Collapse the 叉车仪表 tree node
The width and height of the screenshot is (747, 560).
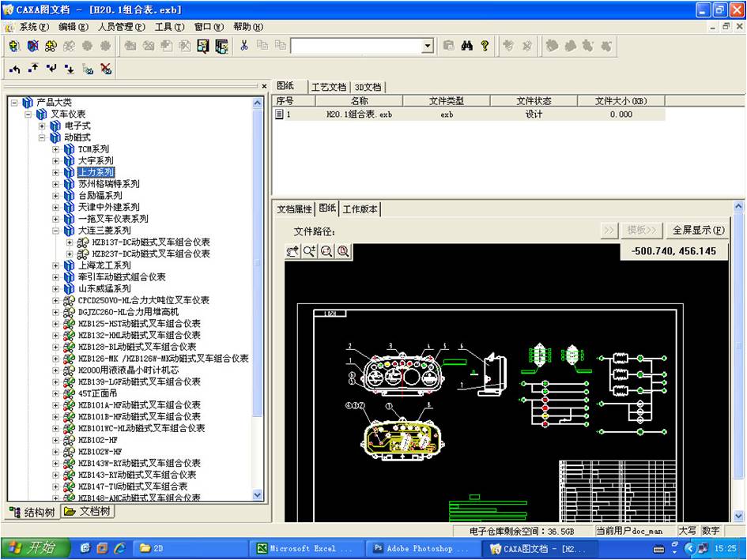point(28,115)
